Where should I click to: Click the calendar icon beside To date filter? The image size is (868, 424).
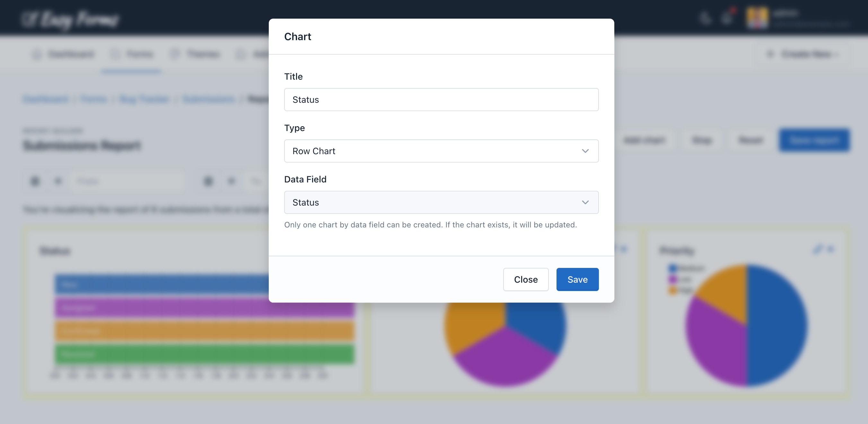tap(208, 181)
